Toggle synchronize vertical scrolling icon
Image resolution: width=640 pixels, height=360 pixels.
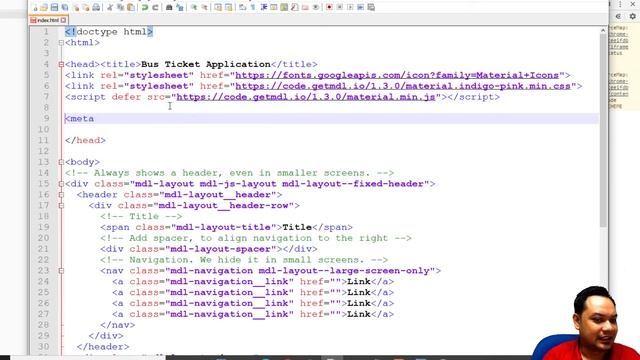point(218,7)
